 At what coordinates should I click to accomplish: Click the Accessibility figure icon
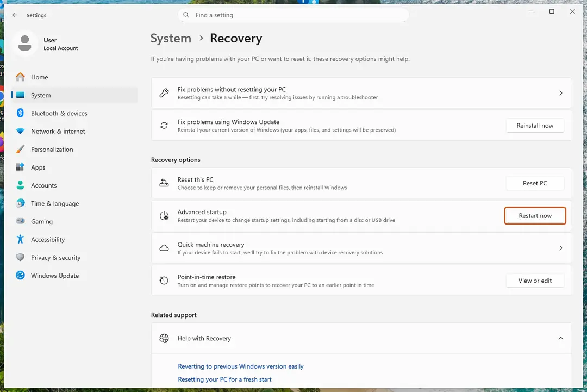(x=20, y=239)
